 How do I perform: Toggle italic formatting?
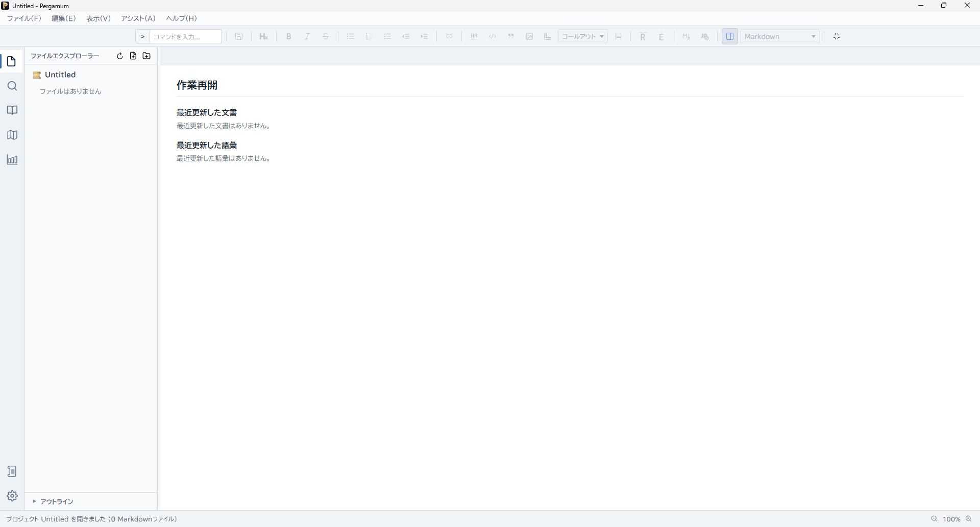coord(307,36)
